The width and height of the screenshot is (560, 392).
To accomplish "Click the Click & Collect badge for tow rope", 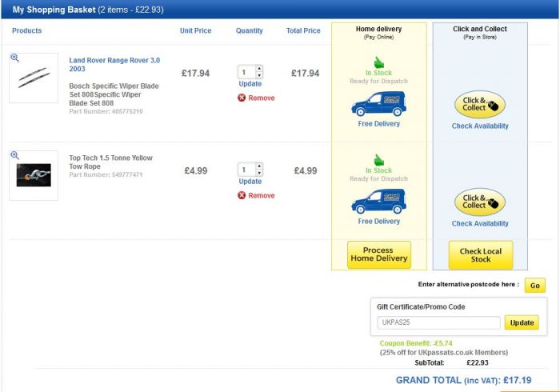I will [480, 202].
